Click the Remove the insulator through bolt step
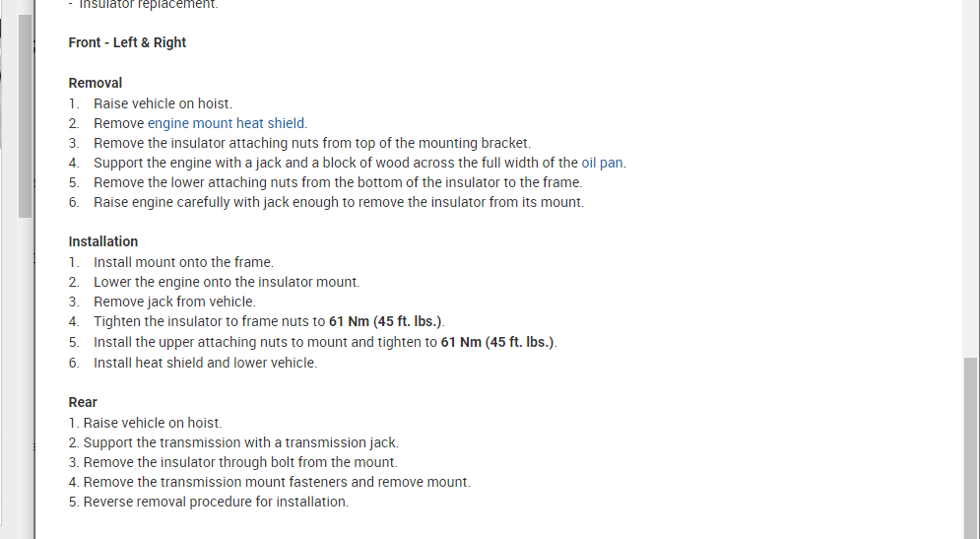Image resolution: width=980 pixels, height=539 pixels. 240,462
